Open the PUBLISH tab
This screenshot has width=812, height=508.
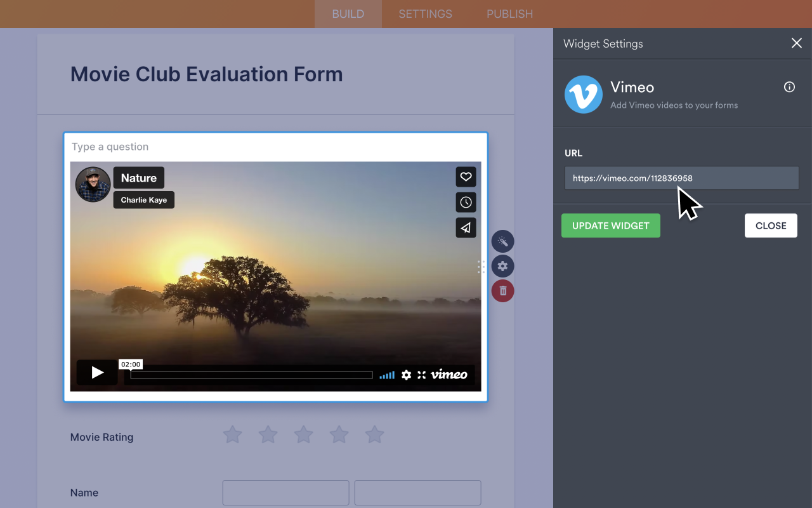coord(509,13)
